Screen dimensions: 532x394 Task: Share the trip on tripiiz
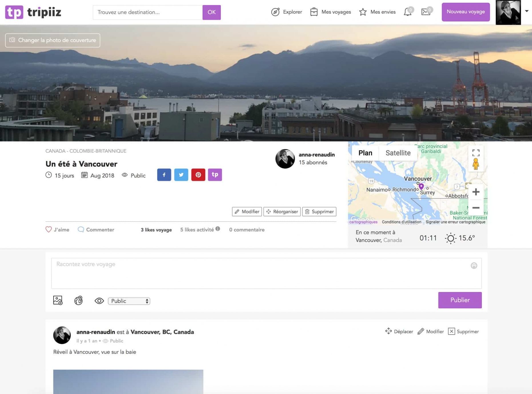(x=215, y=175)
